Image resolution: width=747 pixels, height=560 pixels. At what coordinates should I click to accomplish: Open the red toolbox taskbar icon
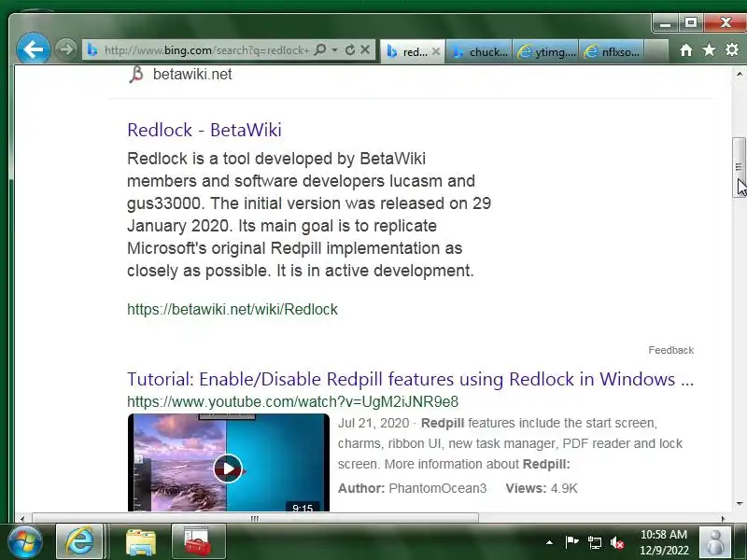tap(198, 541)
